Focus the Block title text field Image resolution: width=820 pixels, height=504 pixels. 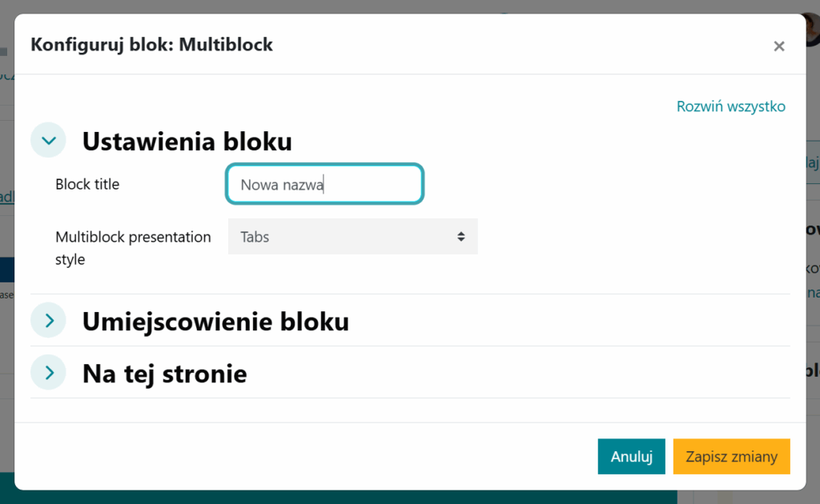click(324, 185)
